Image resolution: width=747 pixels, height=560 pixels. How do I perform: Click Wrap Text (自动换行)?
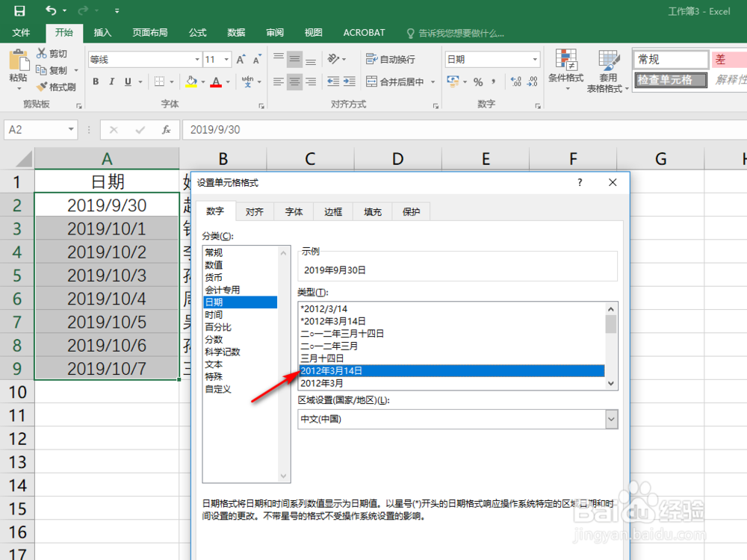[x=391, y=59]
